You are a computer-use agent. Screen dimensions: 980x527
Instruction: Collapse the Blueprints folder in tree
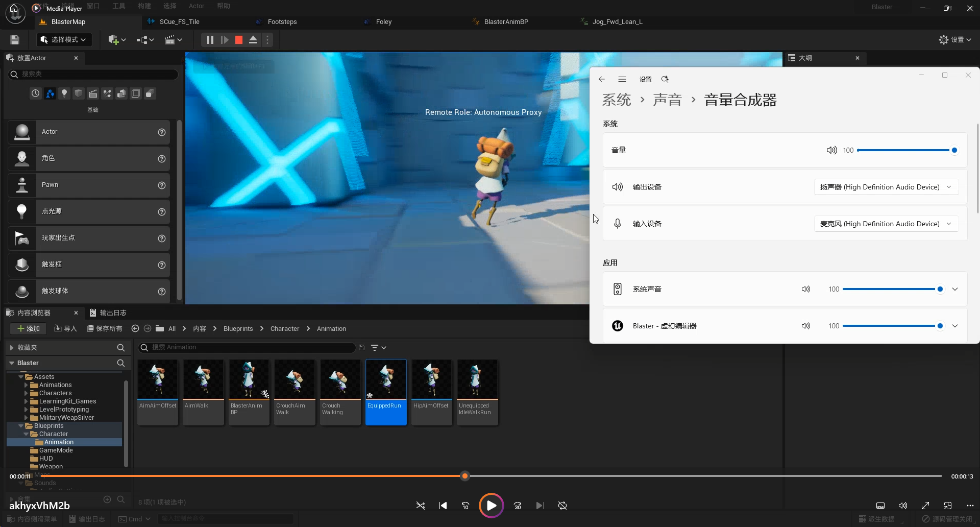click(21, 426)
